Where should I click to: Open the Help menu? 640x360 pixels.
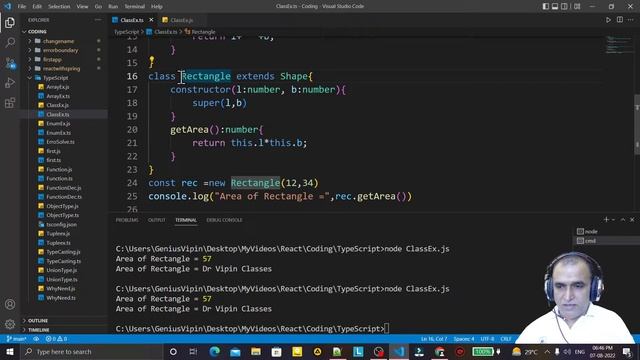[x=157, y=7]
